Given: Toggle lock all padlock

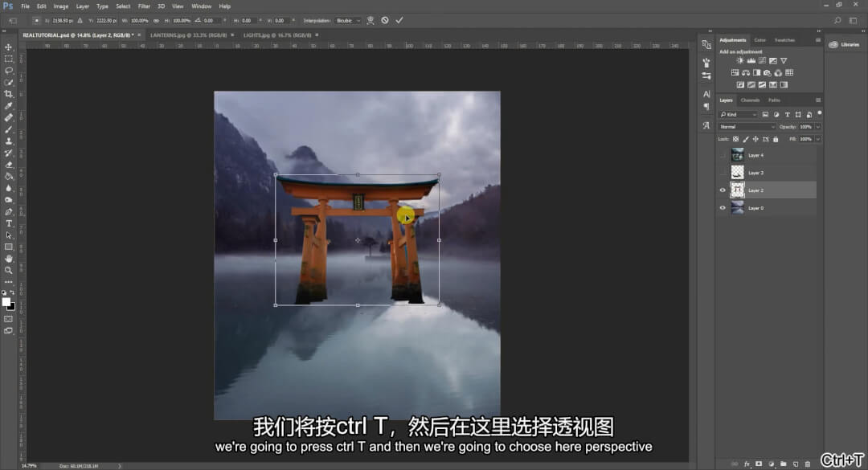Looking at the screenshot, I should 776,140.
